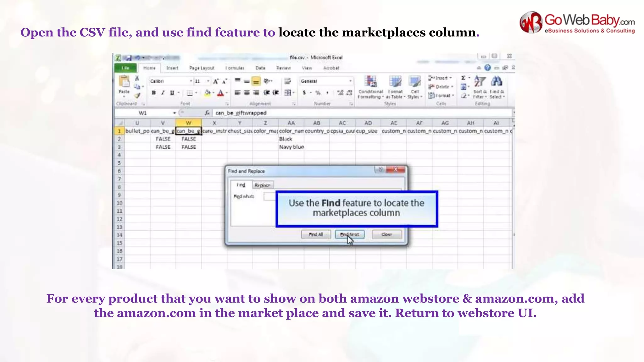The width and height of the screenshot is (644, 362).
Task: Toggle Wrap Text button
Action: pyautogui.click(x=288, y=81)
